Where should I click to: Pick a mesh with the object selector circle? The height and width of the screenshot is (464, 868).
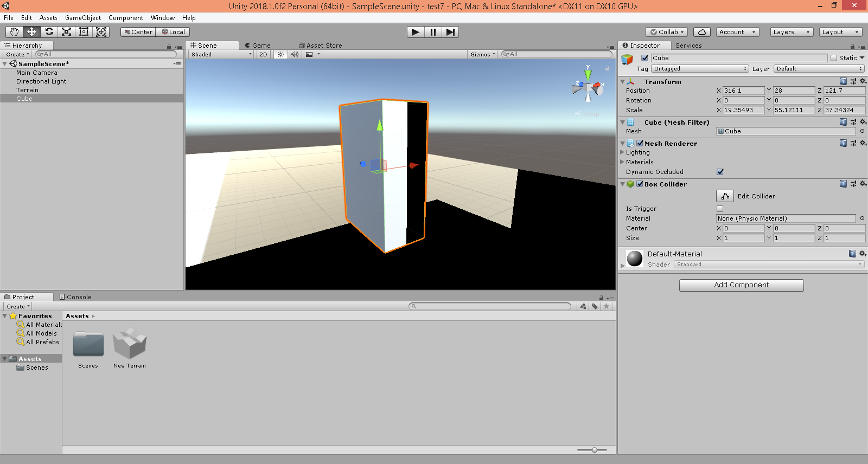[x=862, y=131]
